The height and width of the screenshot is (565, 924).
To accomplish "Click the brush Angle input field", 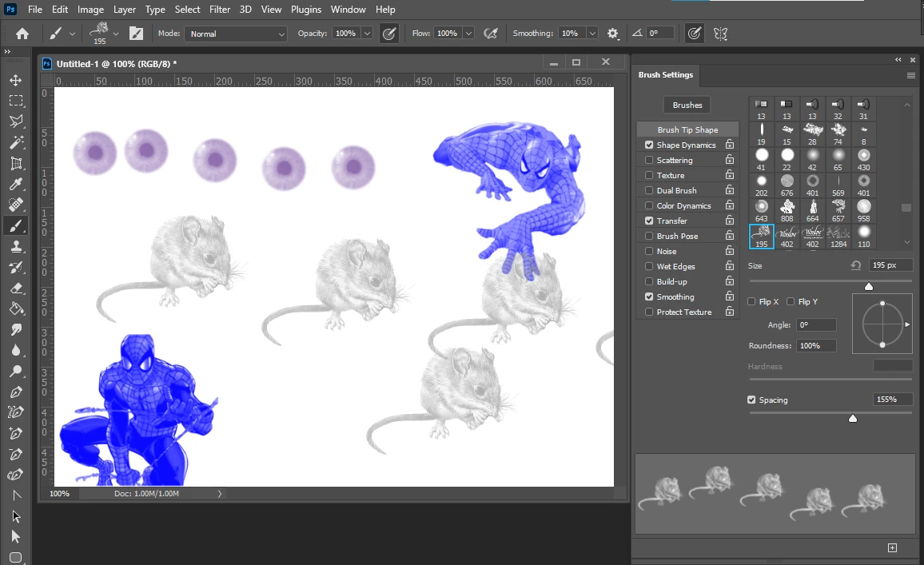I will point(816,324).
